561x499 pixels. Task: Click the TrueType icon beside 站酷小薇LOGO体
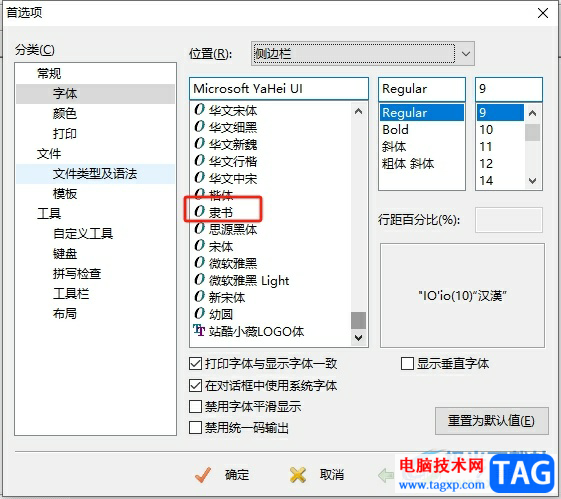tap(199, 331)
